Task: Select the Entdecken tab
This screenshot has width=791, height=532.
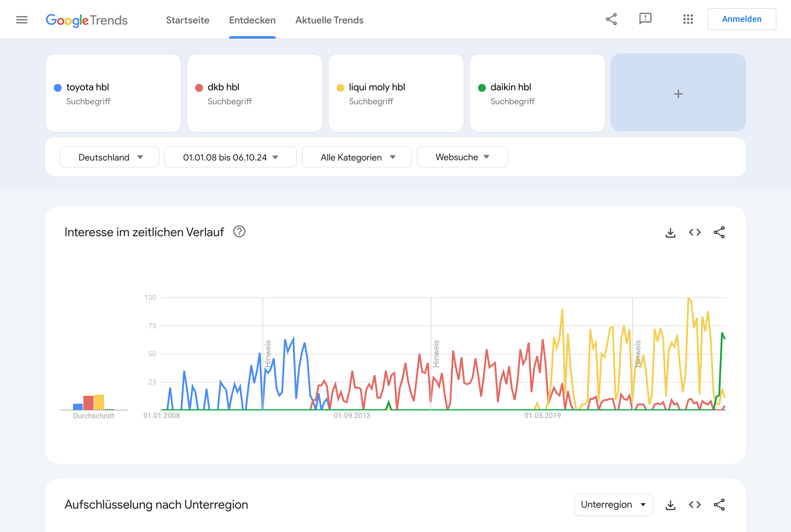Action: pos(252,20)
